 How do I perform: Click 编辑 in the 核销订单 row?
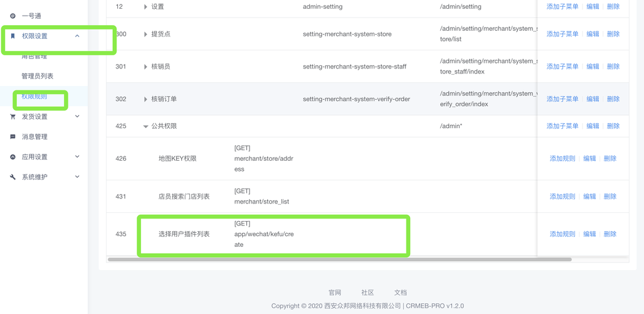click(x=593, y=99)
